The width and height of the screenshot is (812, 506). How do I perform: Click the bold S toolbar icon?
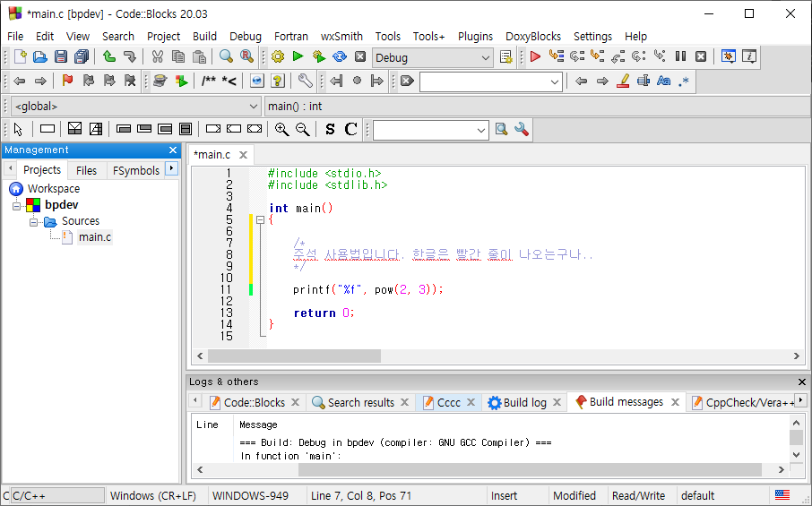click(x=330, y=129)
